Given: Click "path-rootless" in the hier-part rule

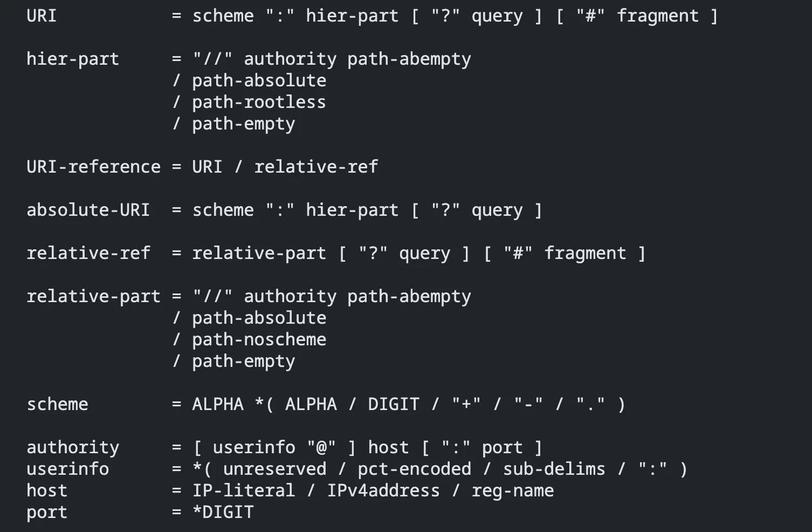Looking at the screenshot, I should click(259, 102).
